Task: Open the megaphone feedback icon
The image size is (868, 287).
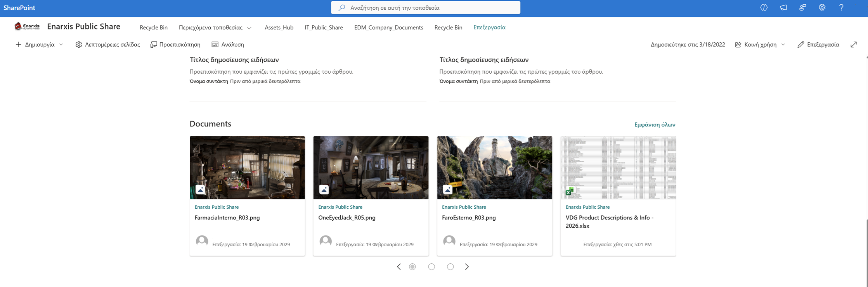Action: [783, 7]
